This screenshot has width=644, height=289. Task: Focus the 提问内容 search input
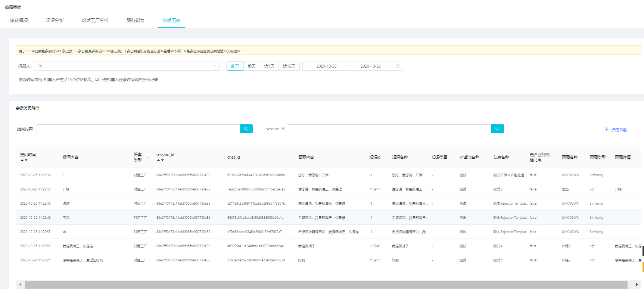138,129
